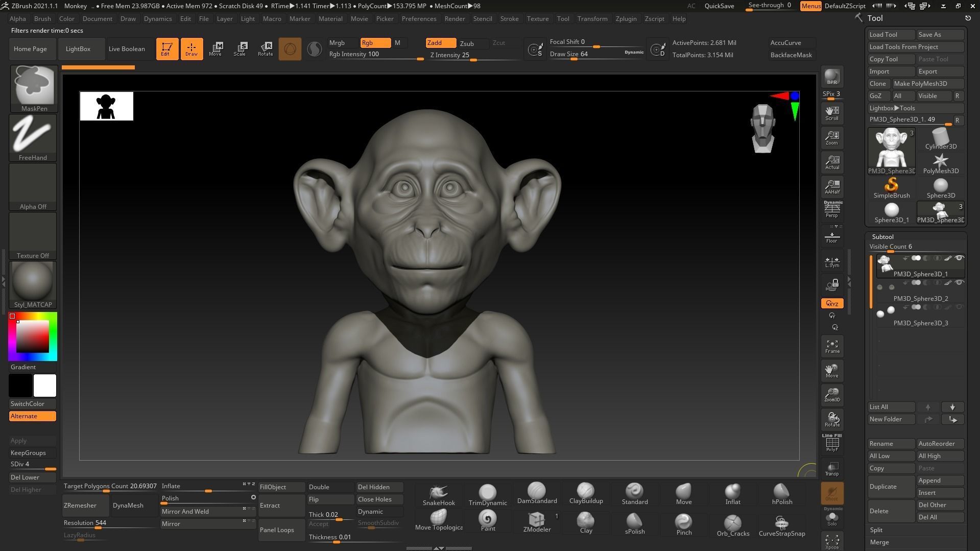Viewport: 980px width, 551px height.
Task: Select the SnakeHook brush
Action: pyautogui.click(x=439, y=495)
